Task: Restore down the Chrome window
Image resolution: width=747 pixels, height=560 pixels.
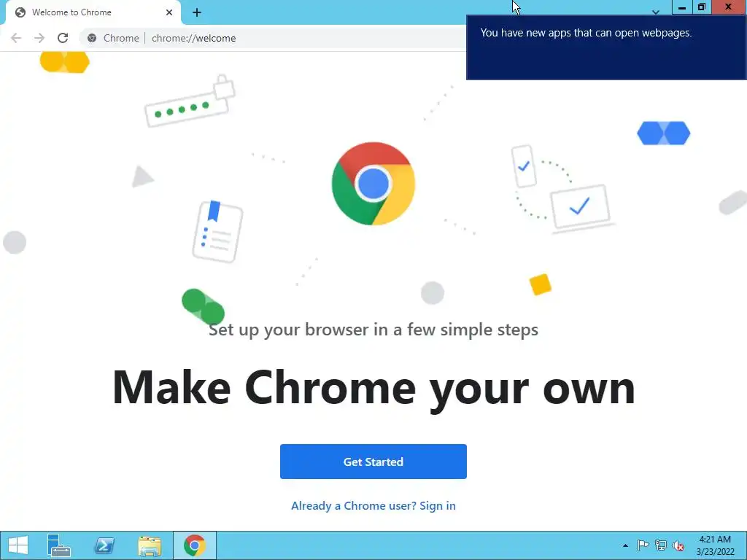Action: coord(702,7)
